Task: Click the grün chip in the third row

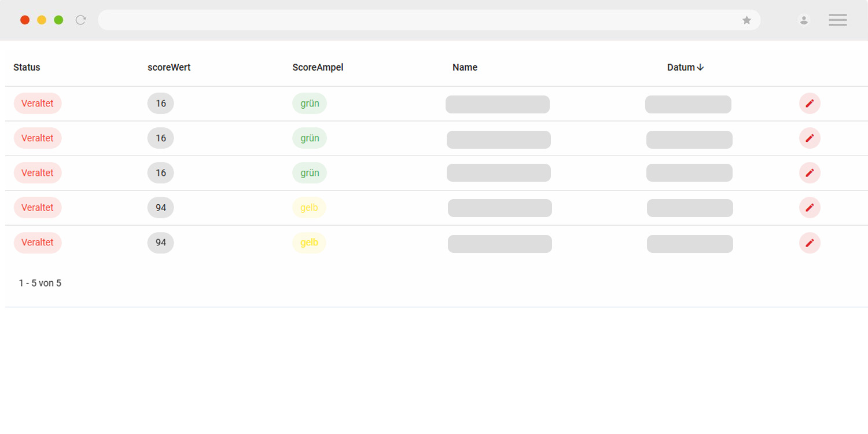Action: [310, 173]
